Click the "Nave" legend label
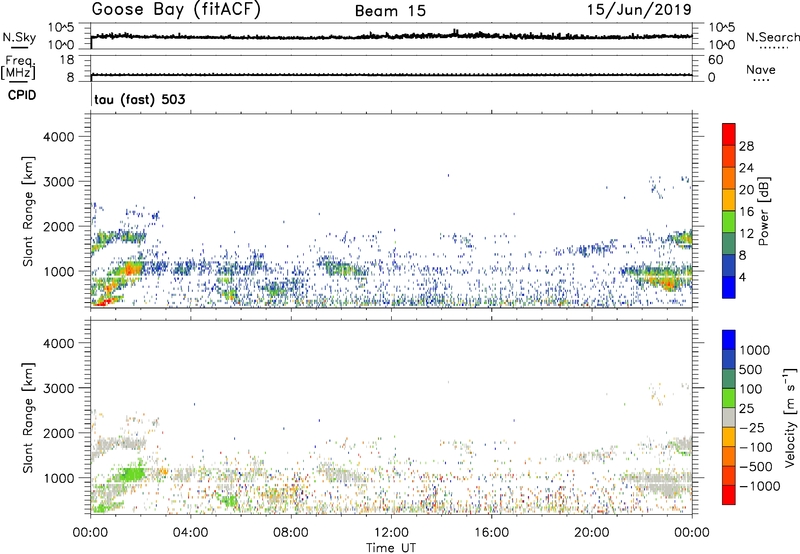 pyautogui.click(x=761, y=69)
